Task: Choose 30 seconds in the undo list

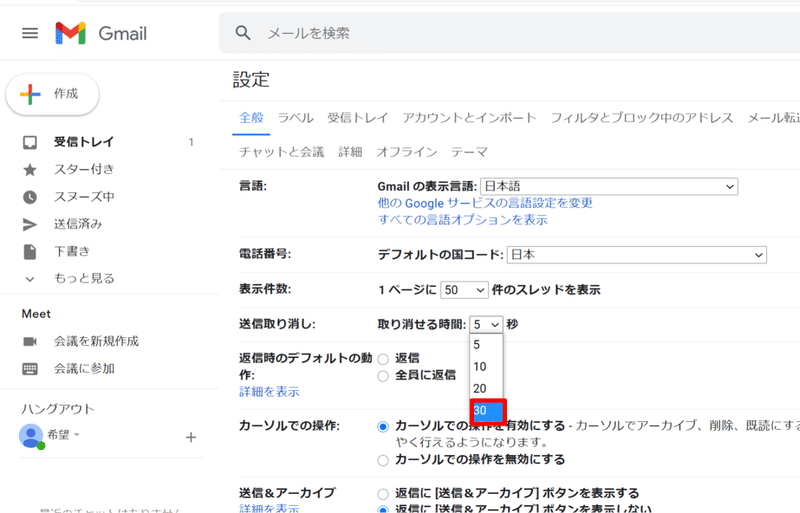Action: pyautogui.click(x=487, y=411)
